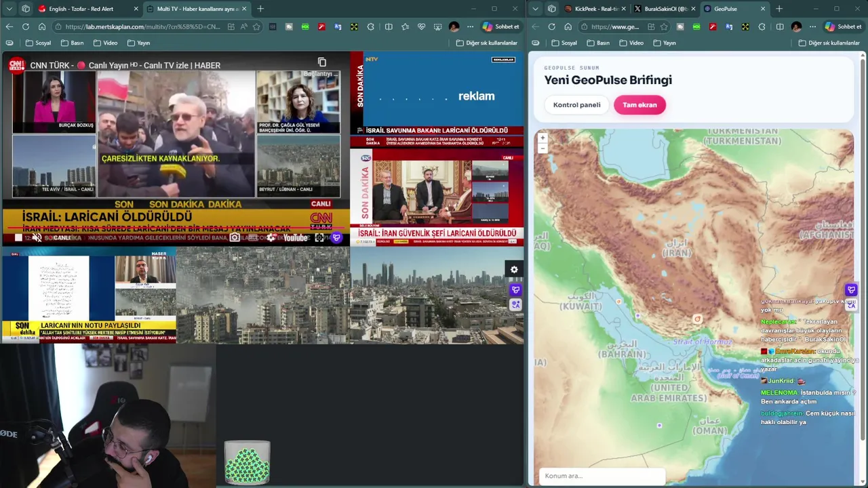Open a new tab in left browser window

[x=260, y=9]
